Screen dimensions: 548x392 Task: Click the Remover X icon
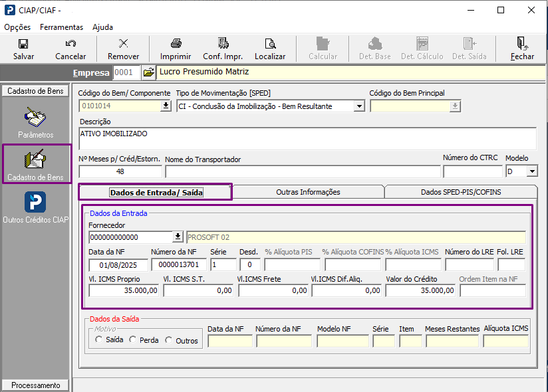pyautogui.click(x=123, y=44)
